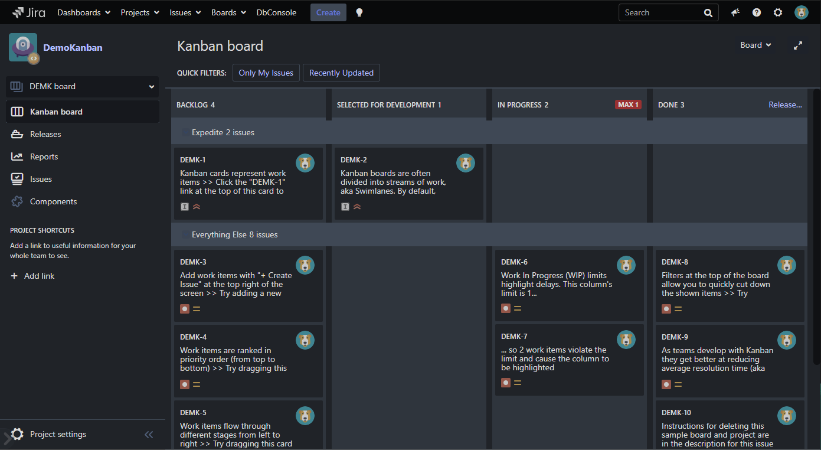821x450 pixels.
Task: Click the assignee avatar on DEMK-1
Action: tap(305, 163)
